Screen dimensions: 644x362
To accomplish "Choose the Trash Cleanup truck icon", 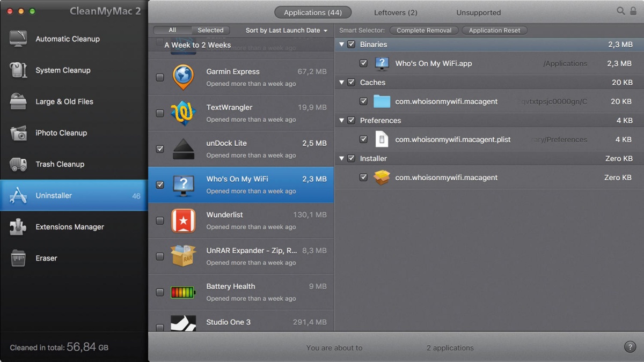I will 18,164.
